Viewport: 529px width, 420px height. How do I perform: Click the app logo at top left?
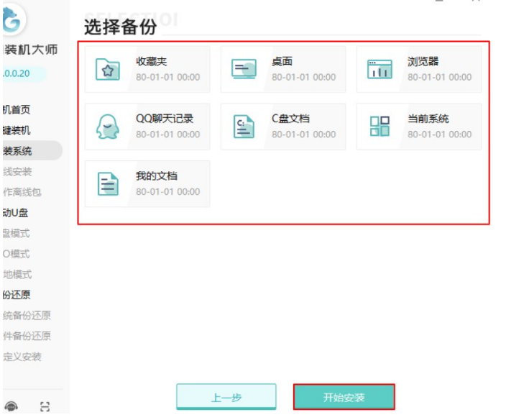[13, 19]
